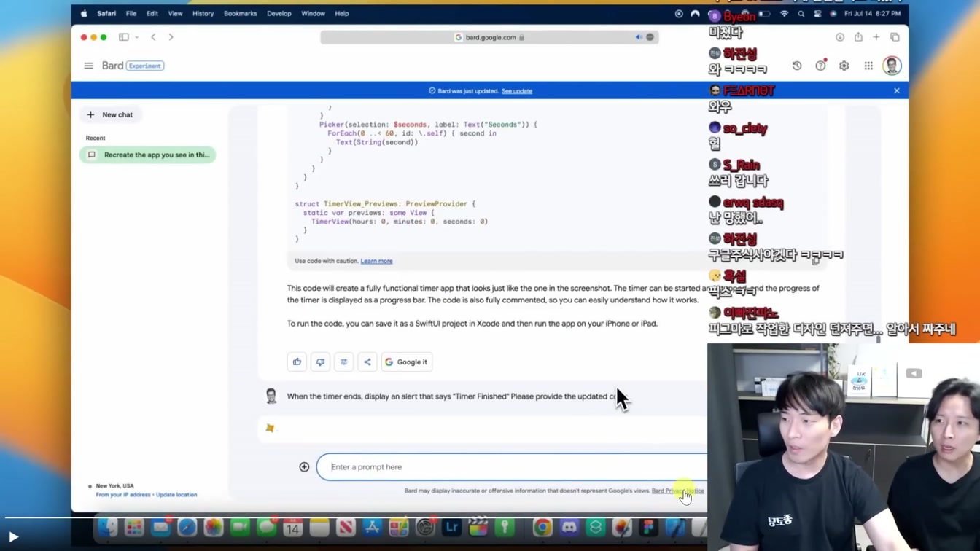This screenshot has height=551, width=980.
Task: Open Notes from the Dock
Action: pos(319,527)
